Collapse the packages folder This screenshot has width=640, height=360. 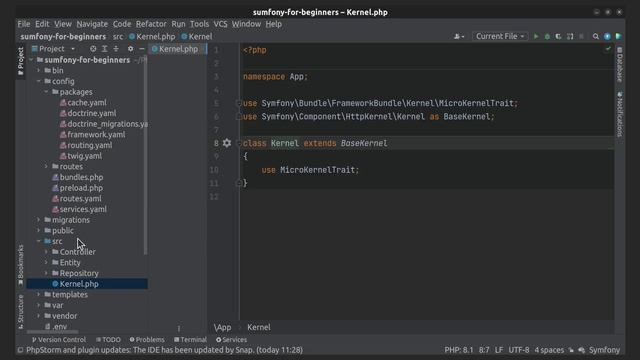46,92
